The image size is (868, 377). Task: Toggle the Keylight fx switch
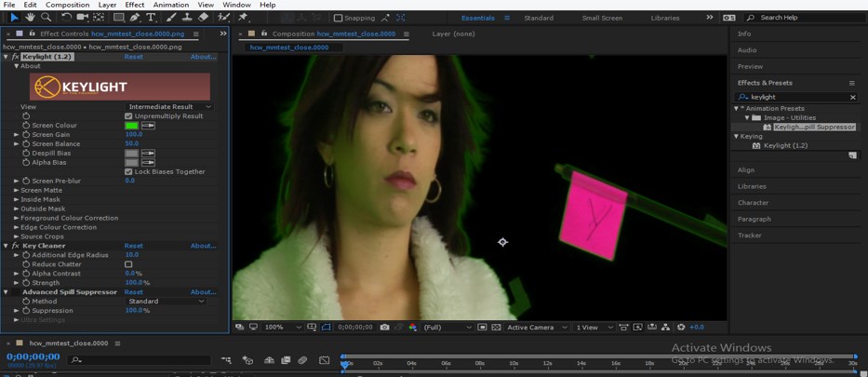pos(16,57)
